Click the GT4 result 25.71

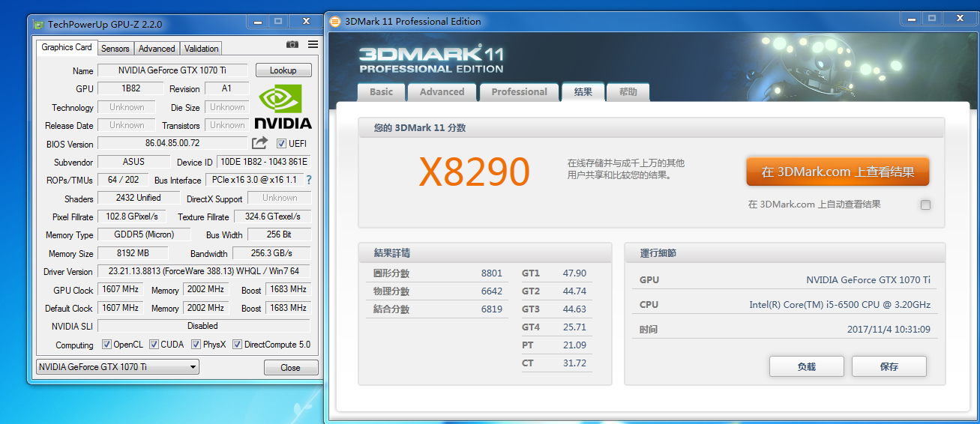574,327
